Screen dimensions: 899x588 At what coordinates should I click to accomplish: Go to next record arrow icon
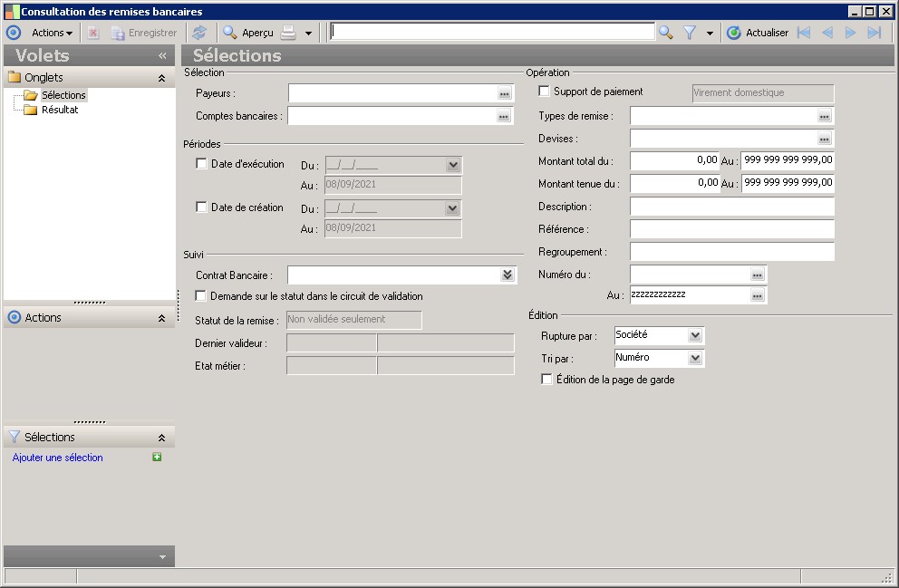(851, 33)
